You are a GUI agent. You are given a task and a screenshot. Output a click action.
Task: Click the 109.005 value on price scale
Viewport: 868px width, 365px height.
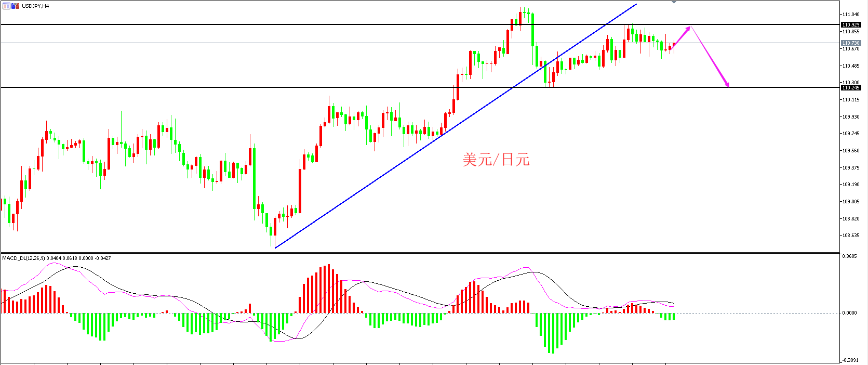(851, 201)
